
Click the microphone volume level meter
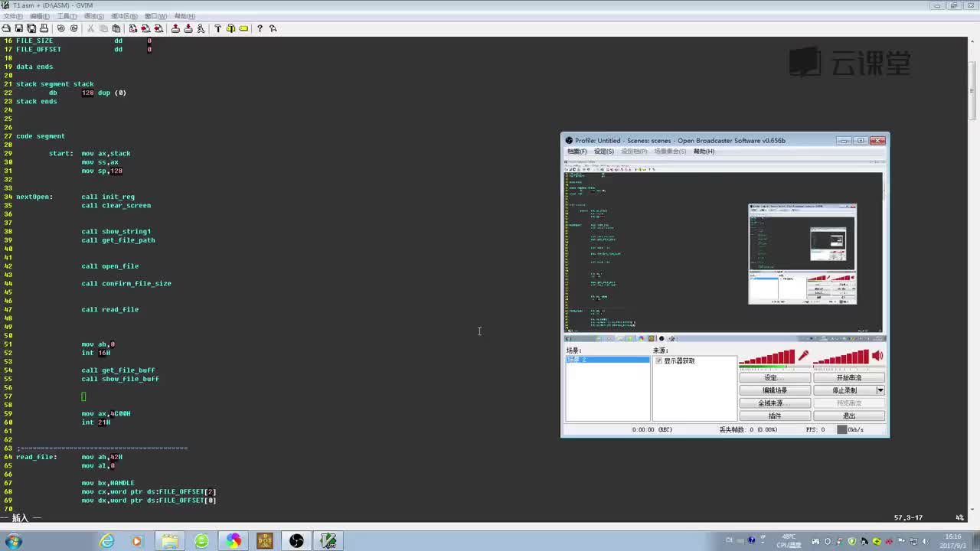click(767, 357)
